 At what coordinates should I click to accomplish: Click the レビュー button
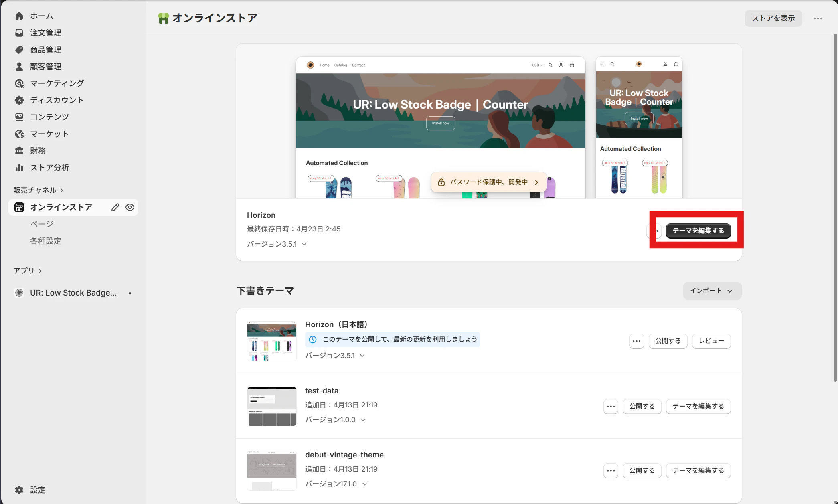point(711,341)
